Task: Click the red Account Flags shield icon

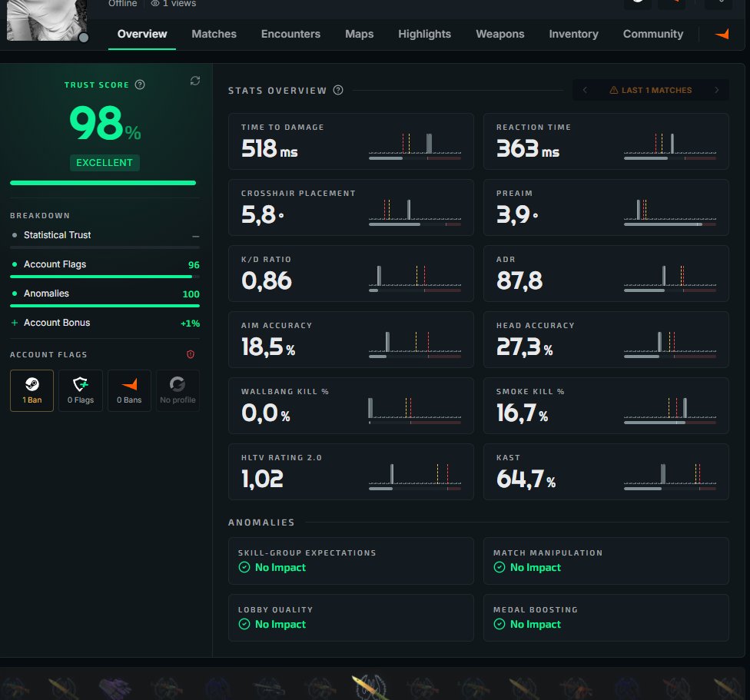Action: click(191, 354)
